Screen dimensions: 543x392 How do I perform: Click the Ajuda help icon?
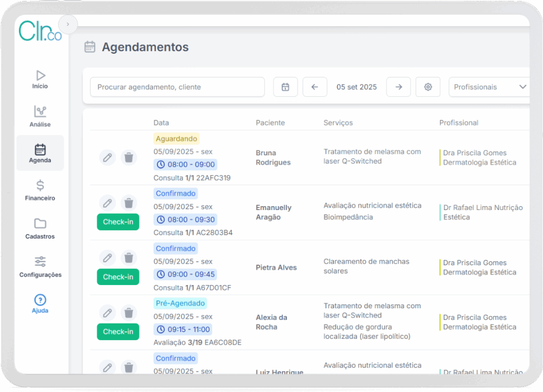(40, 300)
